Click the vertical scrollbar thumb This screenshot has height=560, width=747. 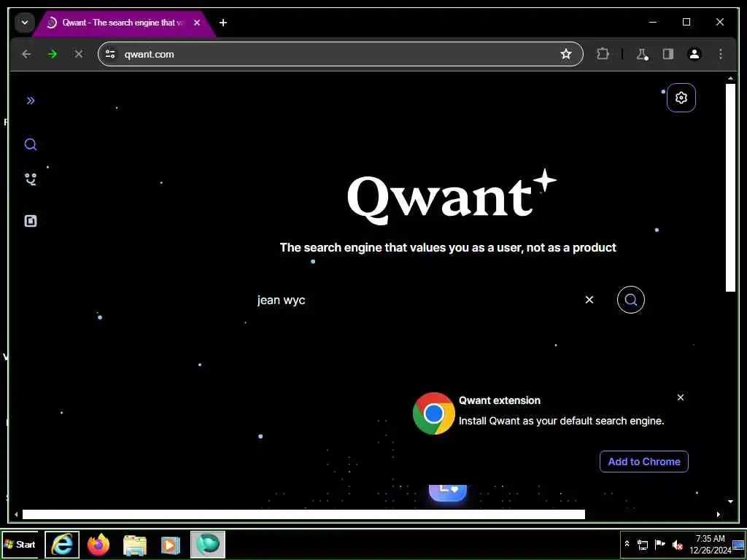point(730,187)
